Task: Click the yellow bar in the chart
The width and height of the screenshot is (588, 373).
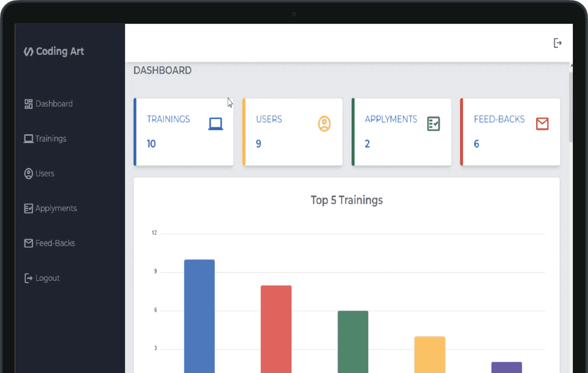Action: (x=430, y=355)
